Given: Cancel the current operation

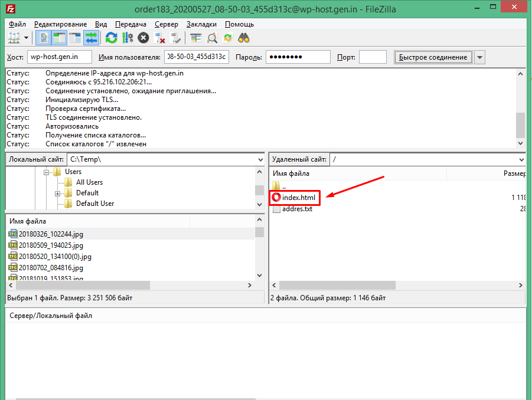Looking at the screenshot, I should tap(143, 38).
